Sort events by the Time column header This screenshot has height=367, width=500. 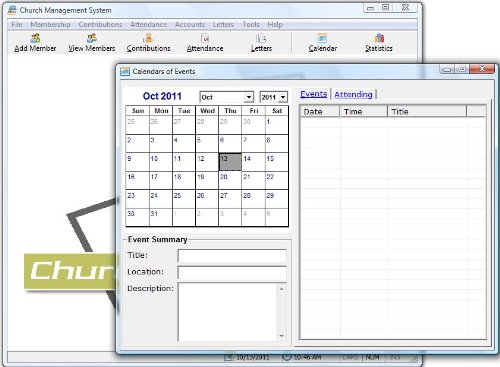[x=363, y=111]
